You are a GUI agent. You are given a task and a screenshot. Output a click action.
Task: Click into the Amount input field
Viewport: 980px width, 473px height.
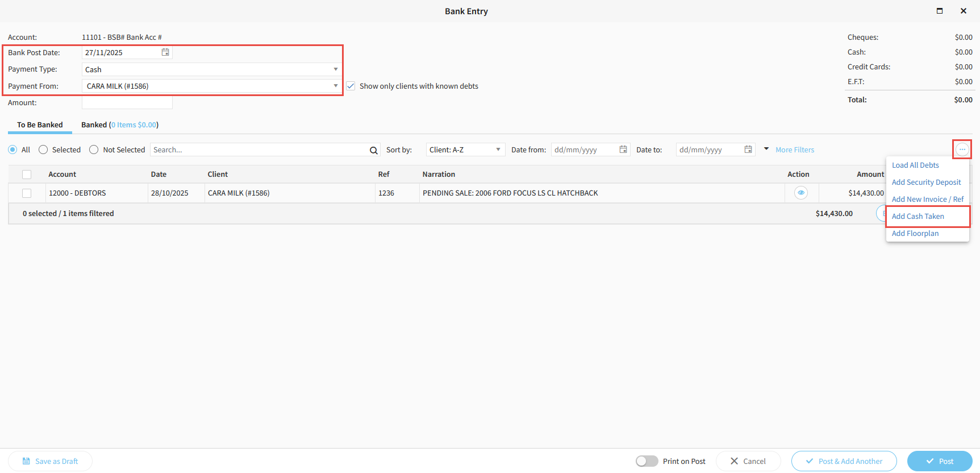tap(127, 103)
